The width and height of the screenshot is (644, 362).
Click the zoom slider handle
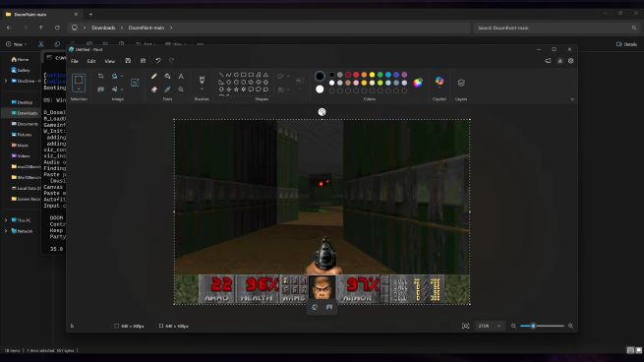533,326
